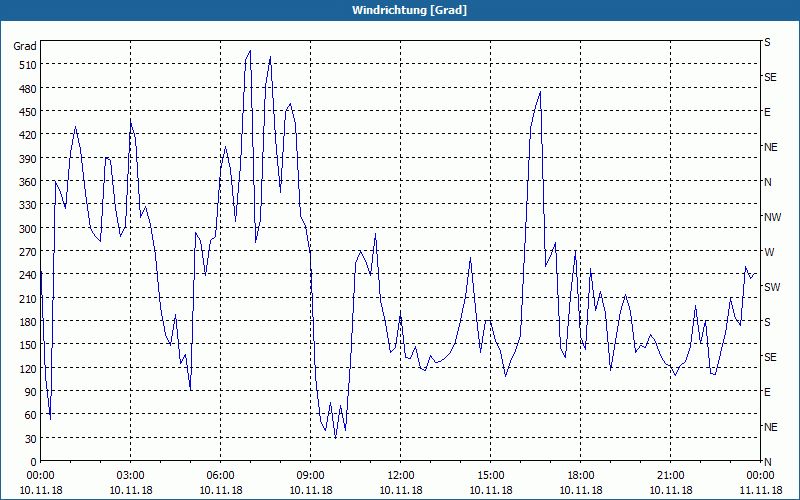Select the 240 degree label

click(28, 275)
